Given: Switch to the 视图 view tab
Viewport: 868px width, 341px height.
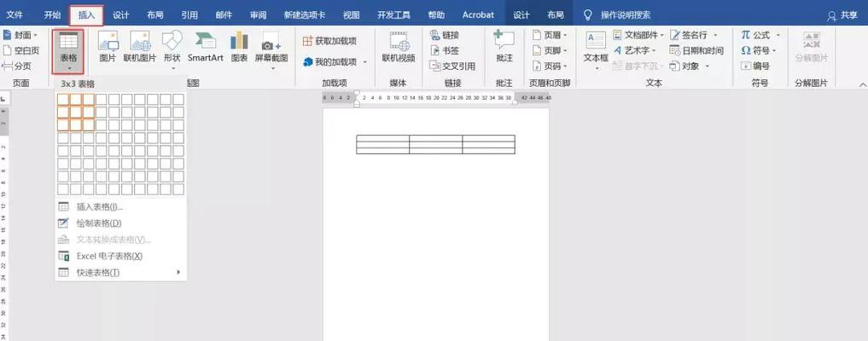Looking at the screenshot, I should pos(351,15).
